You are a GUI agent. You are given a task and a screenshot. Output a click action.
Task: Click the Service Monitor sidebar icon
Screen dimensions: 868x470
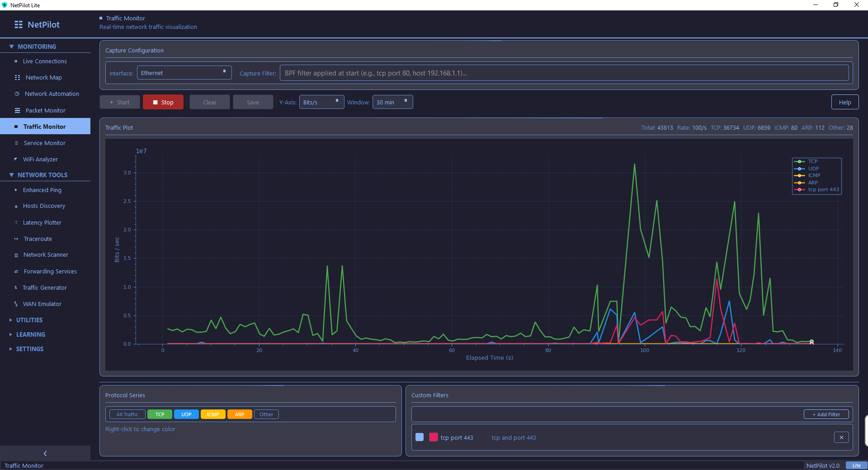click(x=16, y=143)
